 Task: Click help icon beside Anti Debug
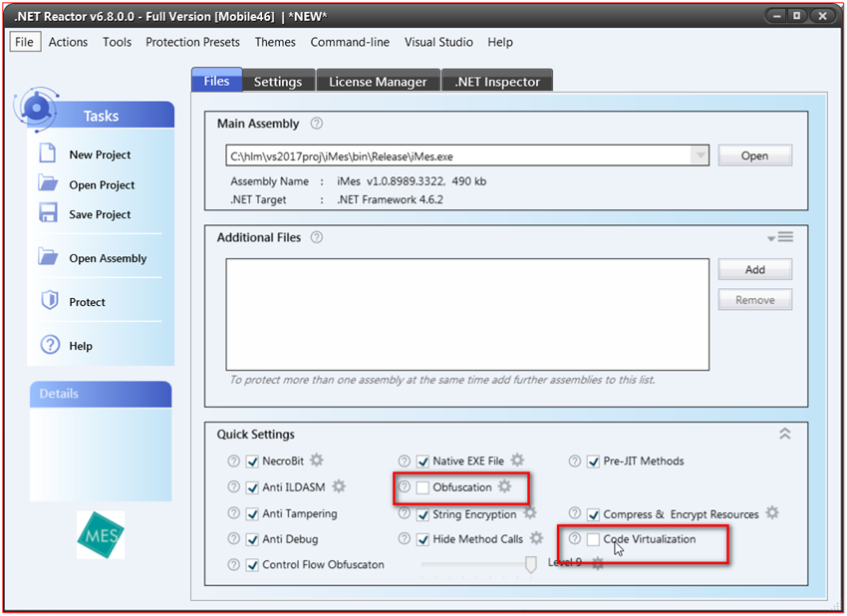click(233, 538)
